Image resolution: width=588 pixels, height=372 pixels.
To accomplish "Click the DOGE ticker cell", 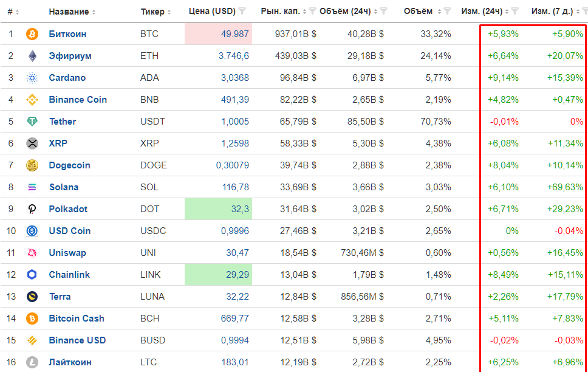I will click(x=154, y=165).
